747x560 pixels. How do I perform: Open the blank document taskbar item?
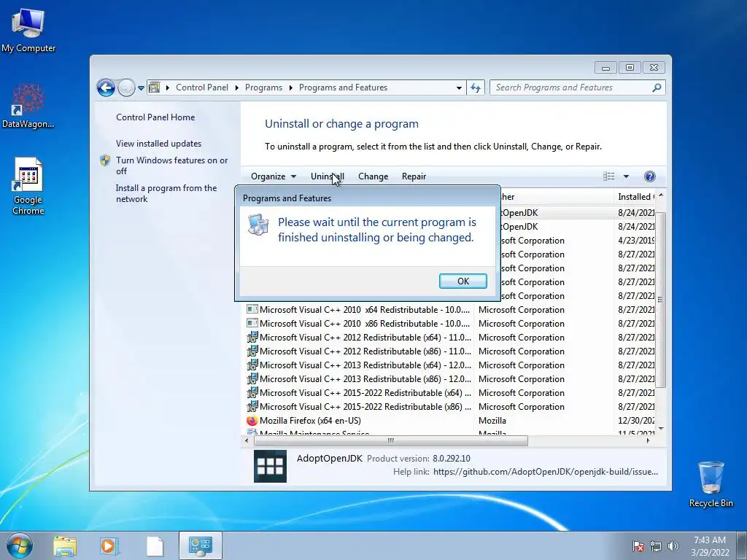pyautogui.click(x=155, y=546)
